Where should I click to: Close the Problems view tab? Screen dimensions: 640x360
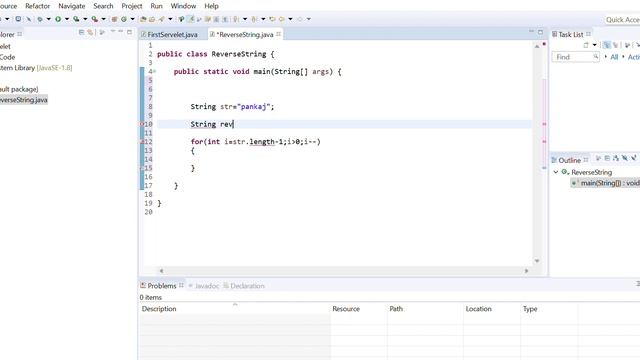pyautogui.click(x=181, y=285)
